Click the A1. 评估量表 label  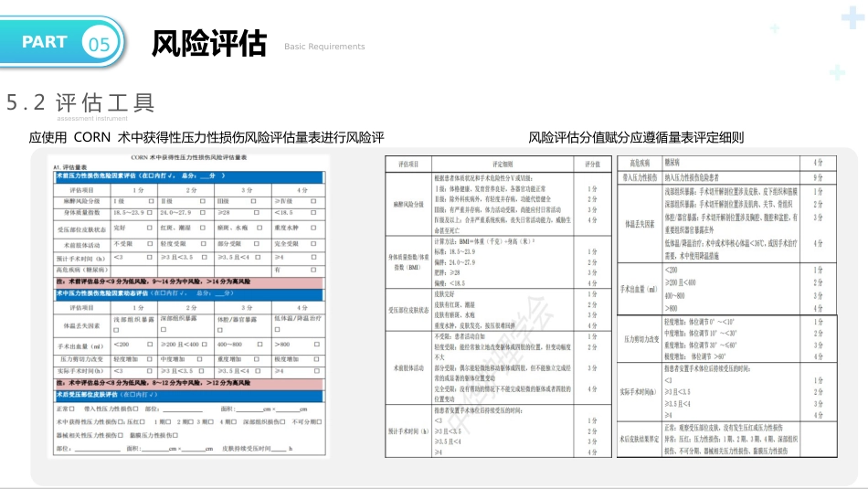pos(69,166)
